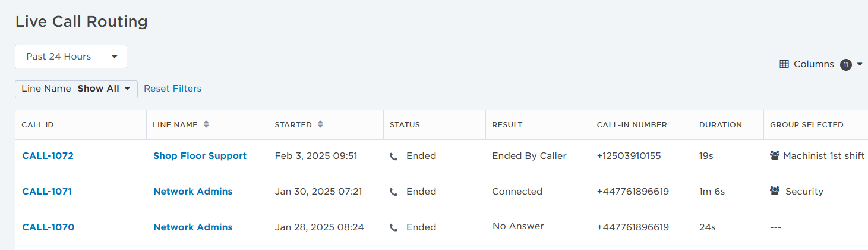This screenshot has height=250, width=868.
Task: Open Network Admins line for CALL-1070
Action: coord(192,227)
